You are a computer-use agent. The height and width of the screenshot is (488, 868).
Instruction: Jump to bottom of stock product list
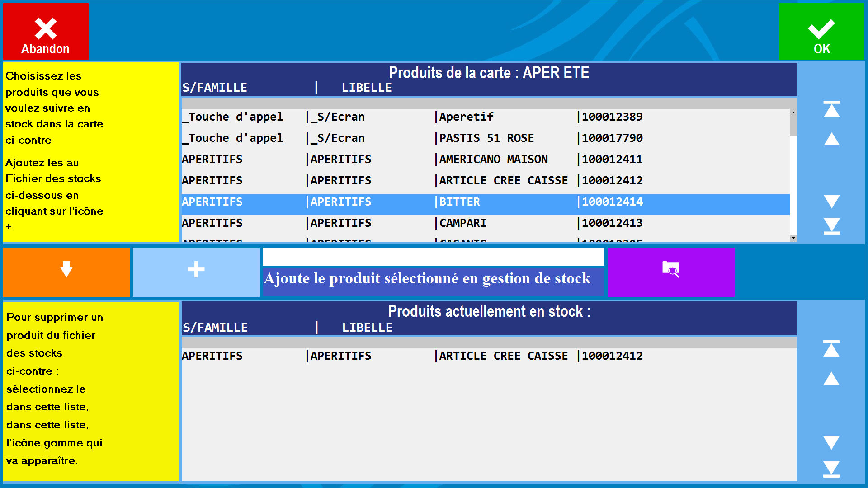(831, 469)
